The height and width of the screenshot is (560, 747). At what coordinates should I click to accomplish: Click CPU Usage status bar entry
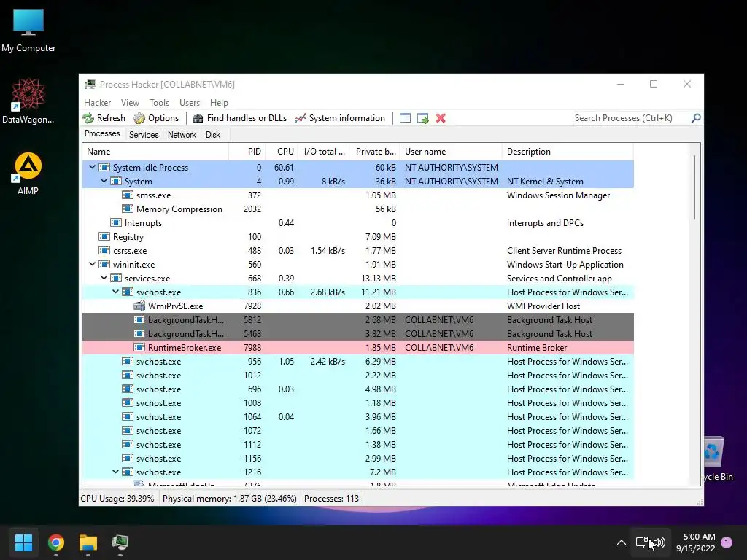[x=117, y=499]
